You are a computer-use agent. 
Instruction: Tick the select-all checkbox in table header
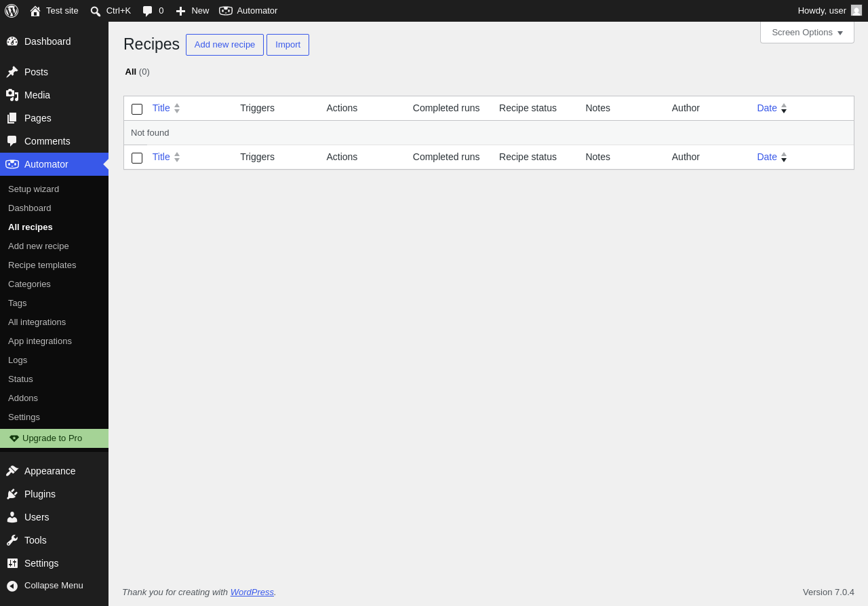[x=137, y=109]
